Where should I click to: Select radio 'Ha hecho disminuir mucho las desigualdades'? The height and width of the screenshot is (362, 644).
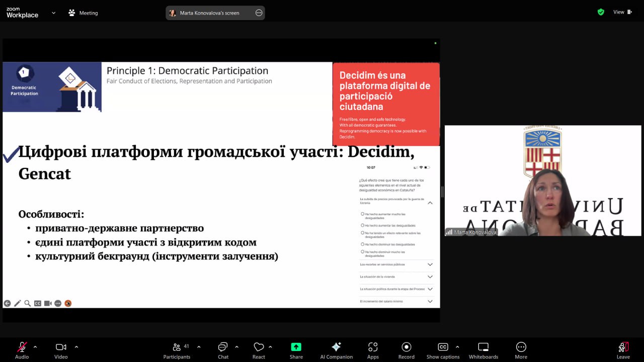[363, 251]
